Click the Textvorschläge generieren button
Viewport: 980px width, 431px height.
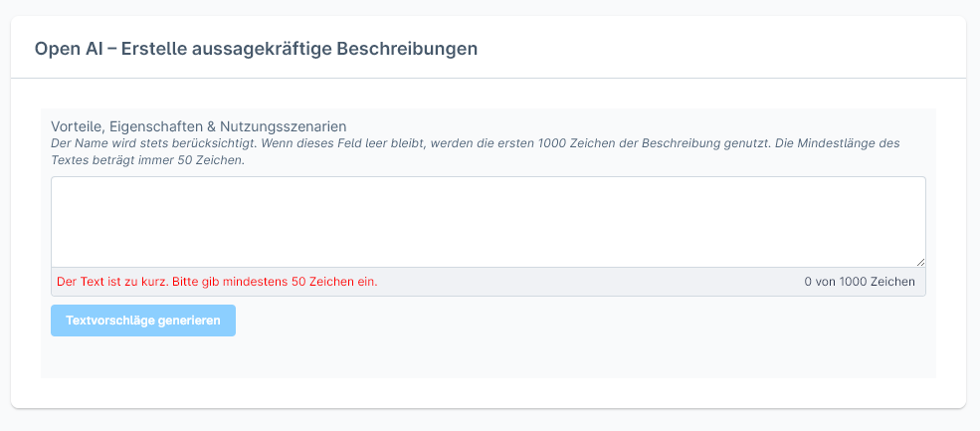click(x=143, y=321)
